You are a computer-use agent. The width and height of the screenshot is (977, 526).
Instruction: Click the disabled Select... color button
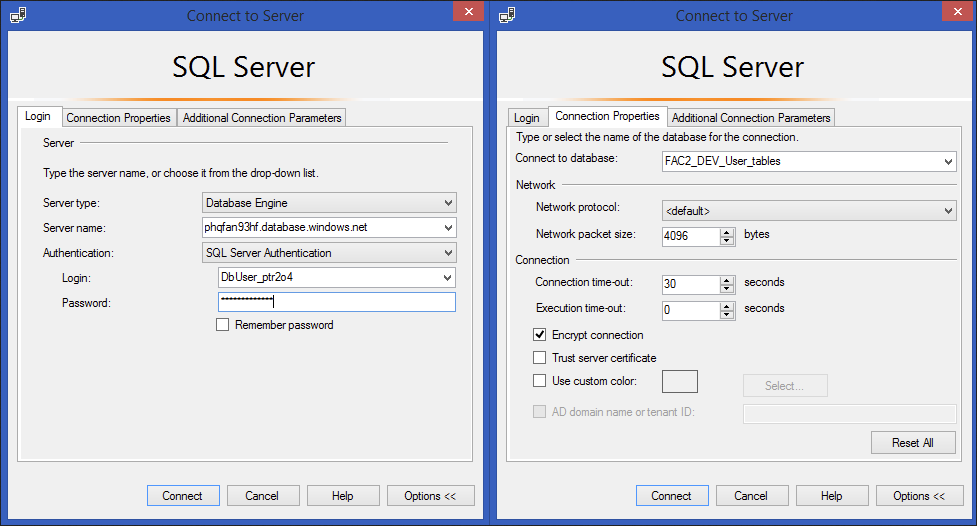(785, 386)
